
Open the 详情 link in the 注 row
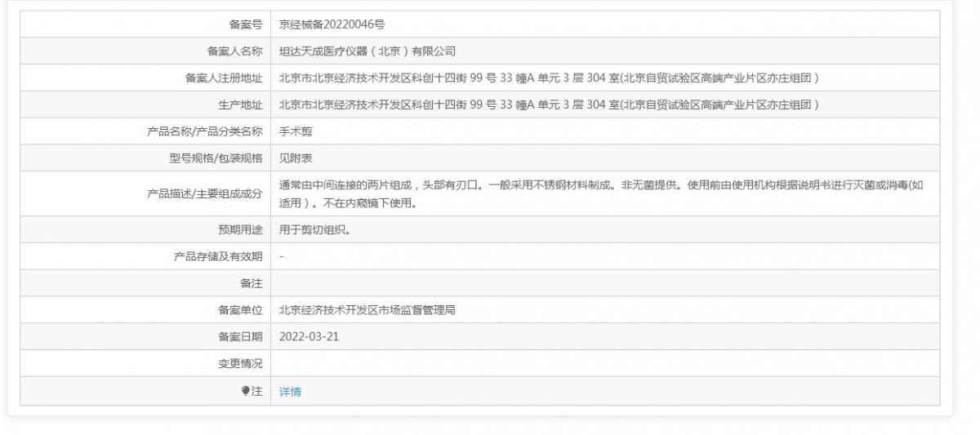tap(290, 392)
